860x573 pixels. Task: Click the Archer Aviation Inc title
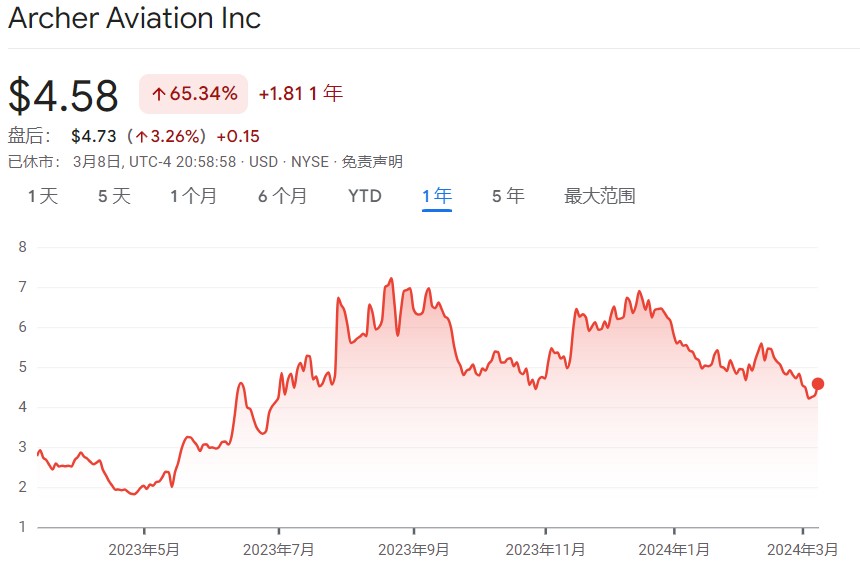pos(134,18)
